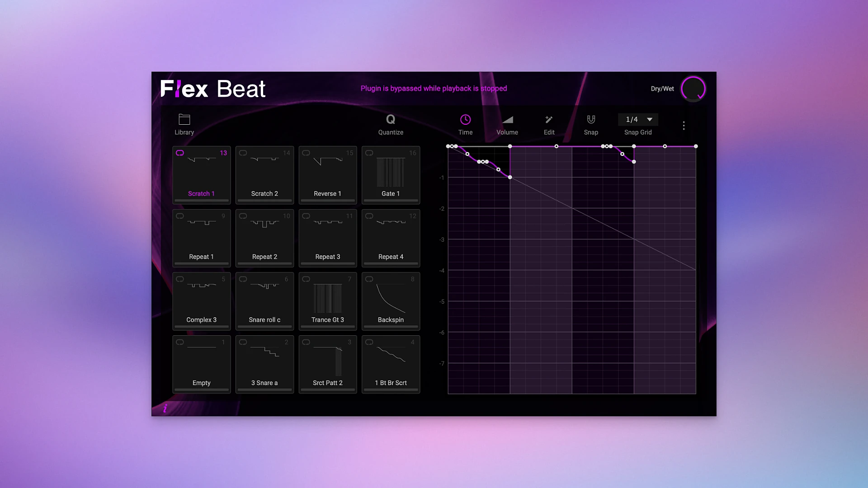Click the Flex Beat logo
Screen dimensions: 868x488
pos(212,89)
